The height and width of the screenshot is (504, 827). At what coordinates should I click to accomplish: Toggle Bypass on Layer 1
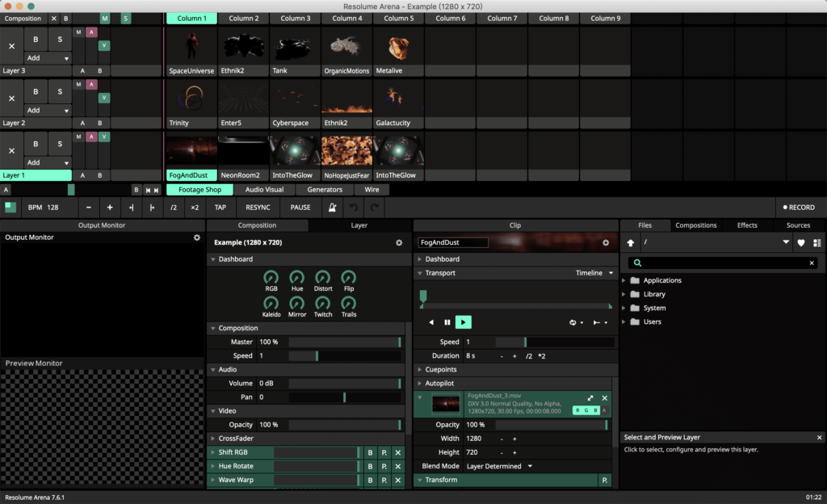point(36,144)
